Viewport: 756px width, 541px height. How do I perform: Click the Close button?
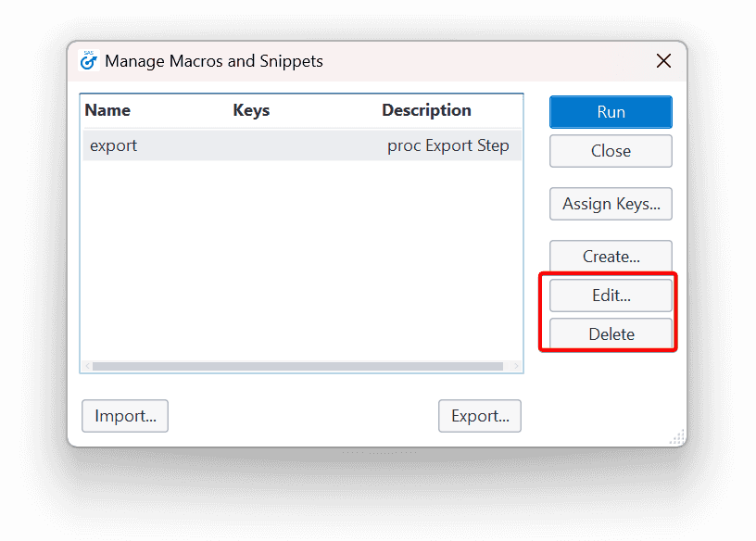tap(611, 151)
